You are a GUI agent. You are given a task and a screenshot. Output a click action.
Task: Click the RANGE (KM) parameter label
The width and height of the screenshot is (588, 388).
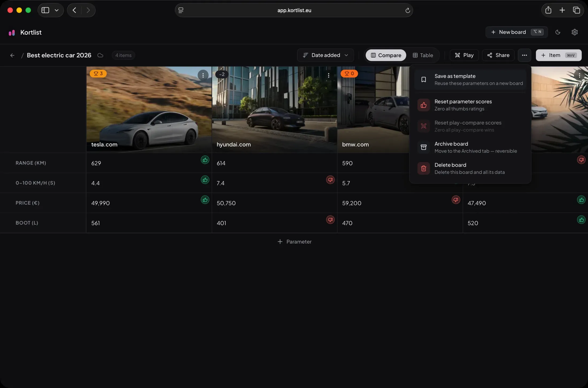tap(31, 163)
